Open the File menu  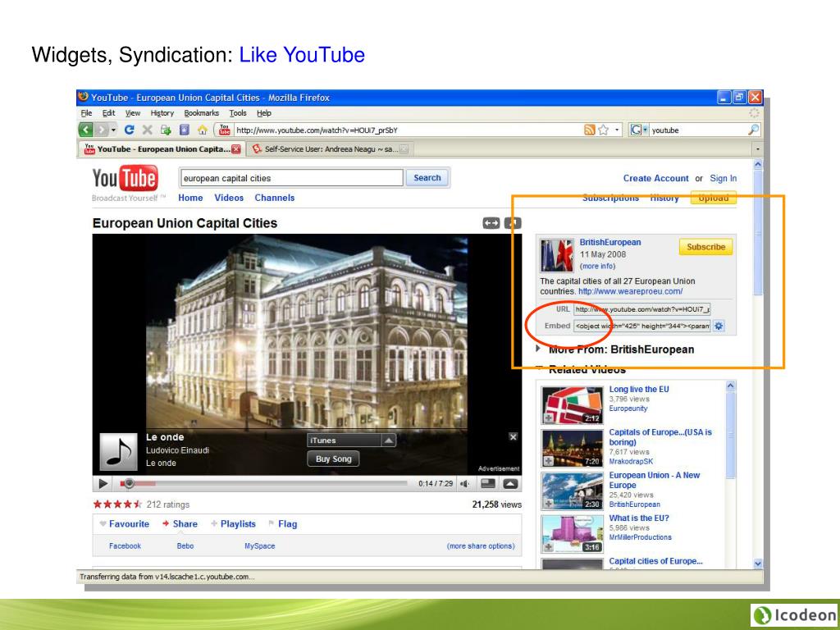[86, 113]
